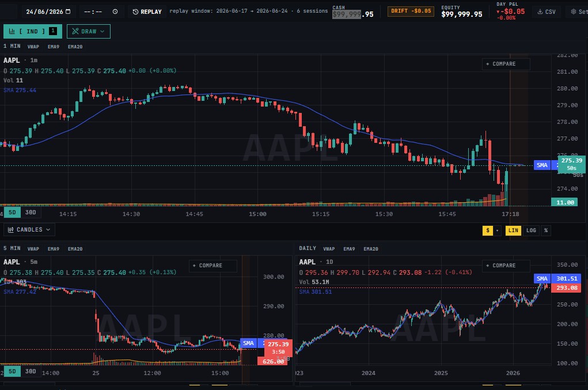
Task: Toggle EMA20 on the 5 MIN chart
Action: (x=75, y=249)
